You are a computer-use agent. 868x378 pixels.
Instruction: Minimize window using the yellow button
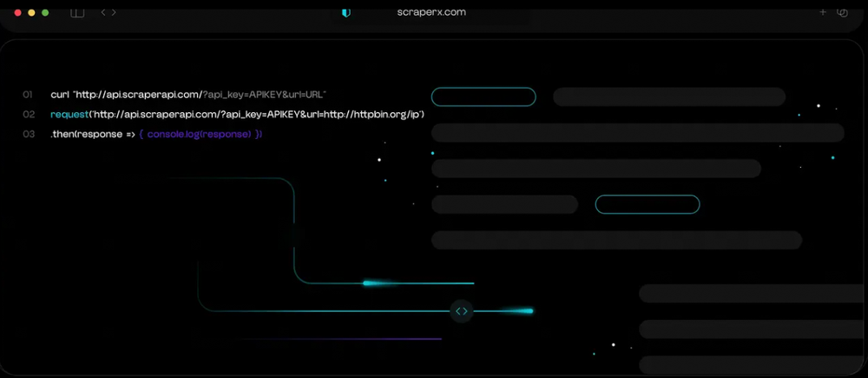point(31,12)
